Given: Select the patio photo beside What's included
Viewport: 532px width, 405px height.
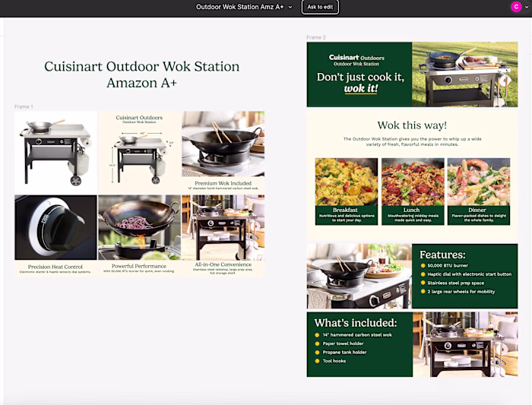Looking at the screenshot, I should [x=465, y=345].
